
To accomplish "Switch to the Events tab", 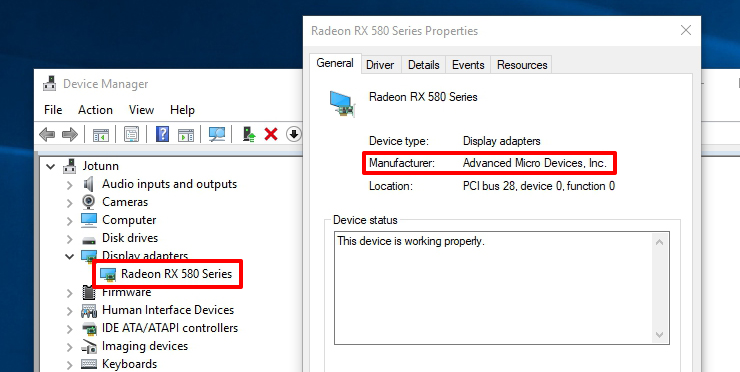I will tap(468, 65).
